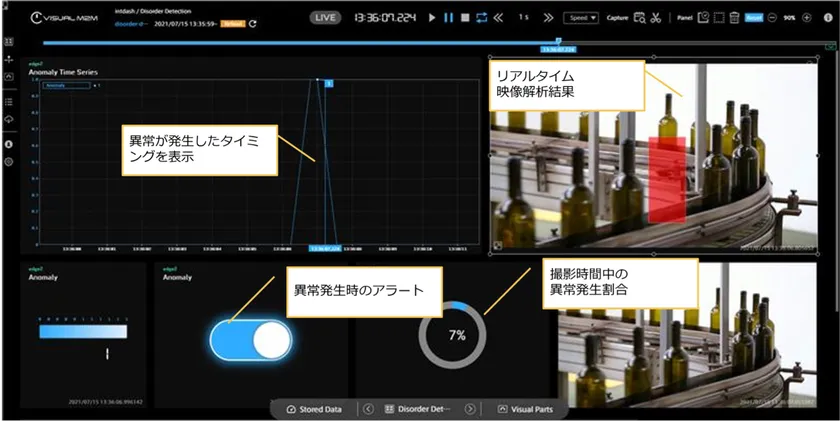The height and width of the screenshot is (422, 840).
Task: Toggle the loop repeat icon
Action: tap(482, 17)
